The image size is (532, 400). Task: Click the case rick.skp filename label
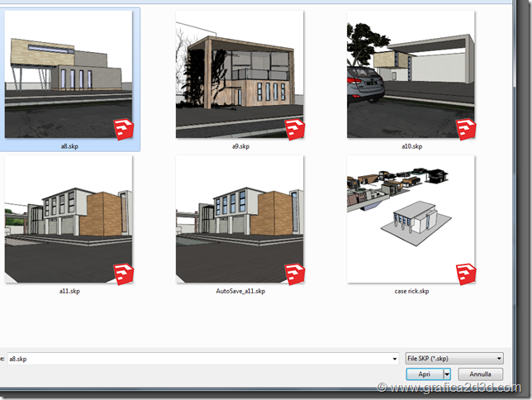[x=411, y=291]
